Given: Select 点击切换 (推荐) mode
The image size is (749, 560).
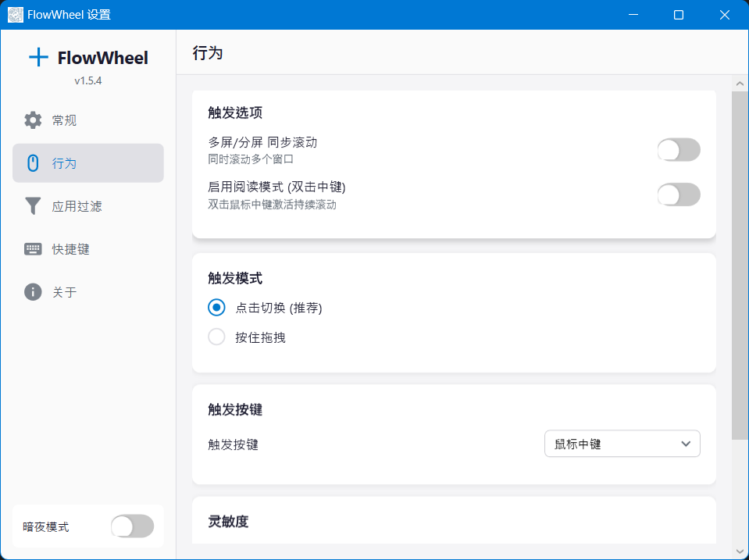Looking at the screenshot, I should 216,307.
